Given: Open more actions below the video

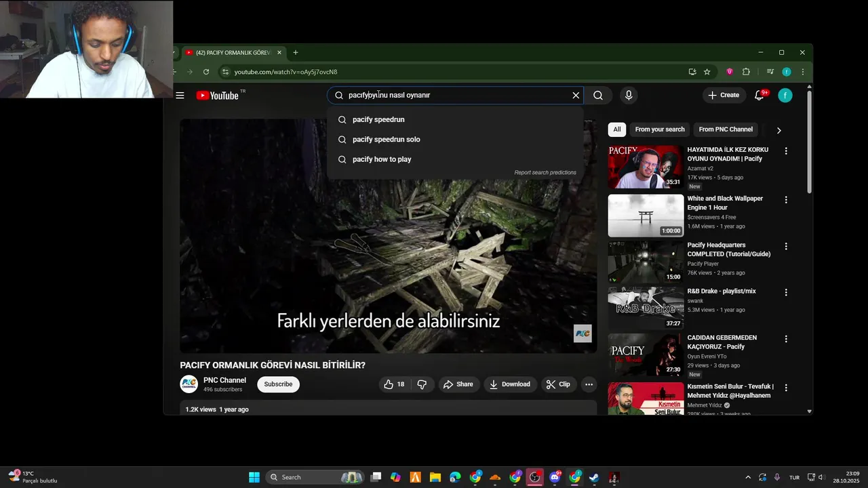Looking at the screenshot, I should 589,384.
